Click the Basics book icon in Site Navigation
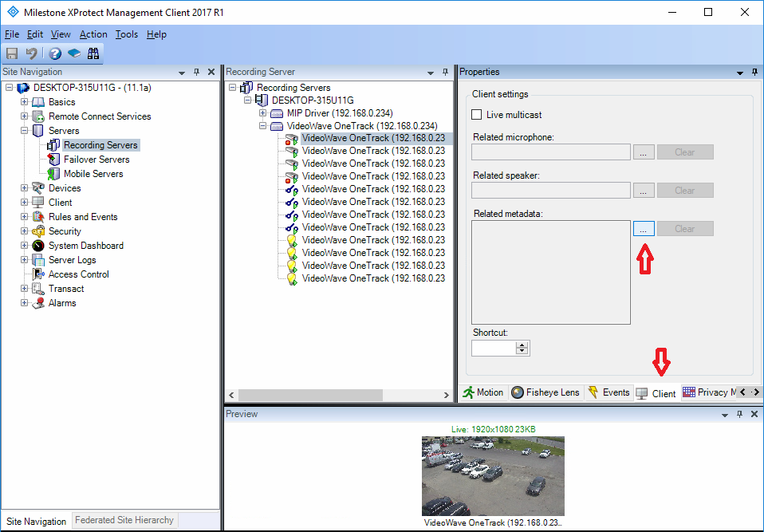The image size is (764, 532). pyautogui.click(x=38, y=102)
